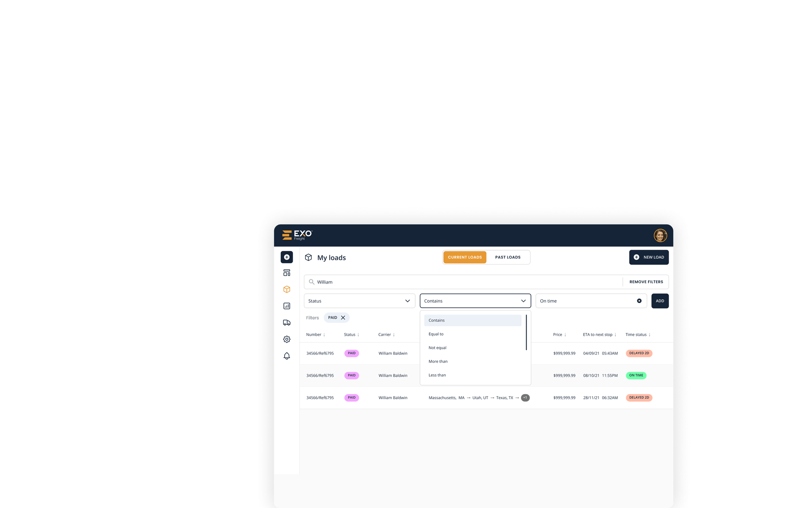Select the orange loads box icon
812x508 pixels.
pyautogui.click(x=287, y=290)
